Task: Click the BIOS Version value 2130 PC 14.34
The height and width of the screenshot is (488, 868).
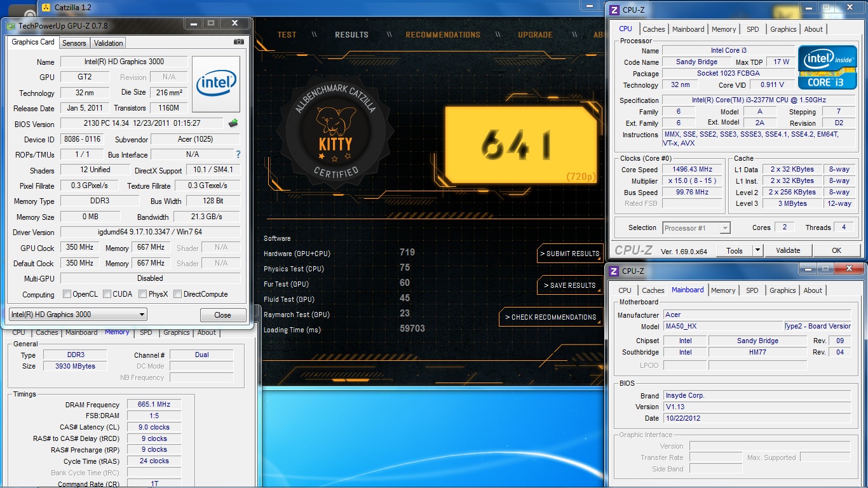Action: pyautogui.click(x=142, y=124)
